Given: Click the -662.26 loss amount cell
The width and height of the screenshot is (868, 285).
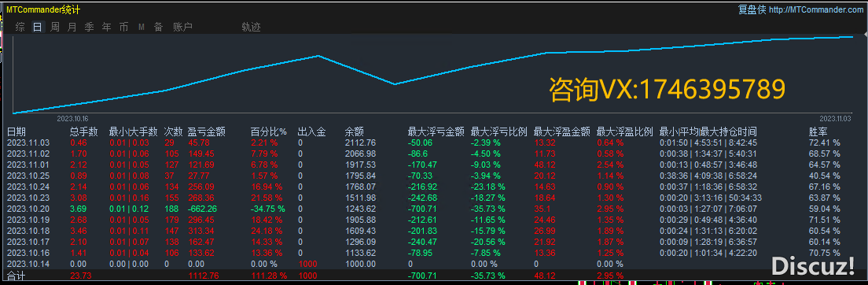Looking at the screenshot, I should [x=202, y=209].
